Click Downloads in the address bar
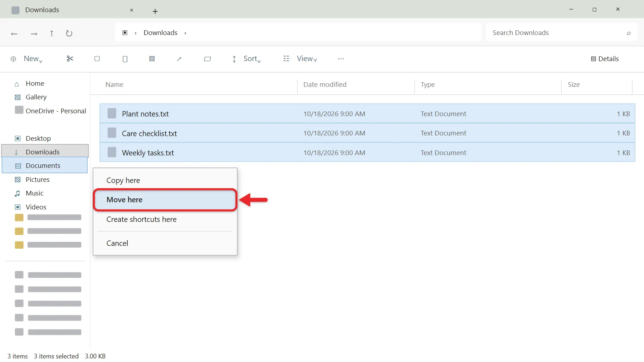The width and height of the screenshot is (644, 362). point(160,33)
